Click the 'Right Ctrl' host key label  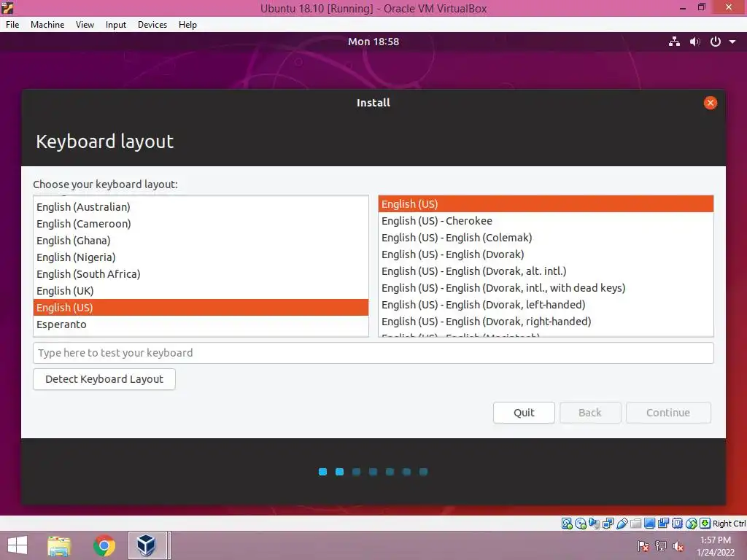tap(729, 524)
